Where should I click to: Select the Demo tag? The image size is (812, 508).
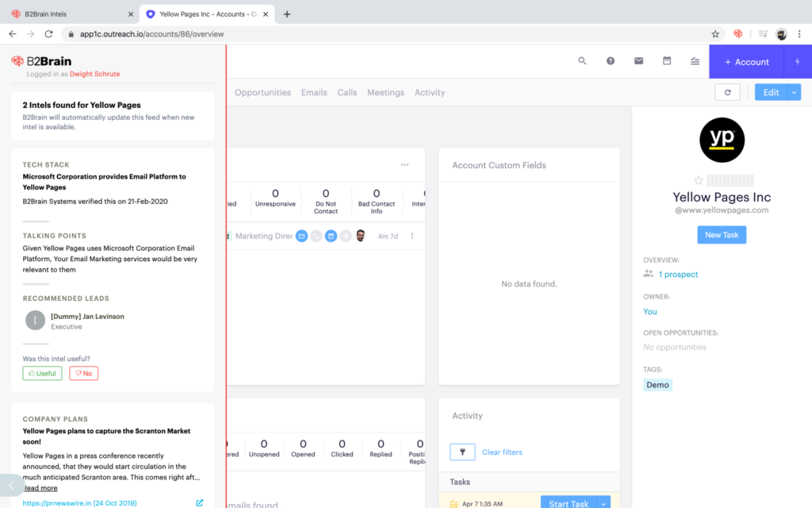(x=657, y=385)
